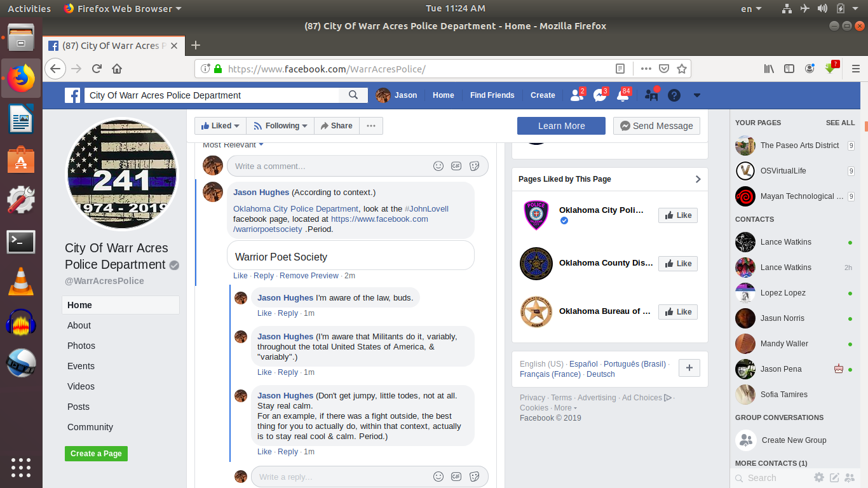Launch VLC from the Ubuntu dock
Viewport: 868px width, 488px height.
pos(21,282)
